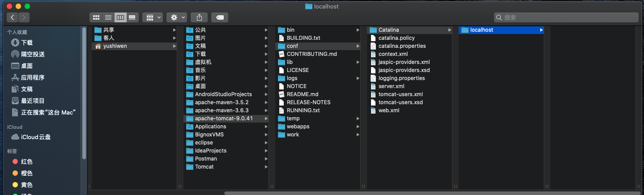
Task: Open the work folder
Action: [318, 135]
